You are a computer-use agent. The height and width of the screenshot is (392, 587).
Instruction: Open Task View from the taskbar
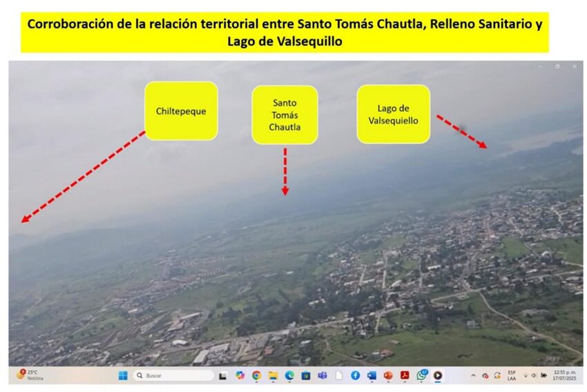pos(223,375)
